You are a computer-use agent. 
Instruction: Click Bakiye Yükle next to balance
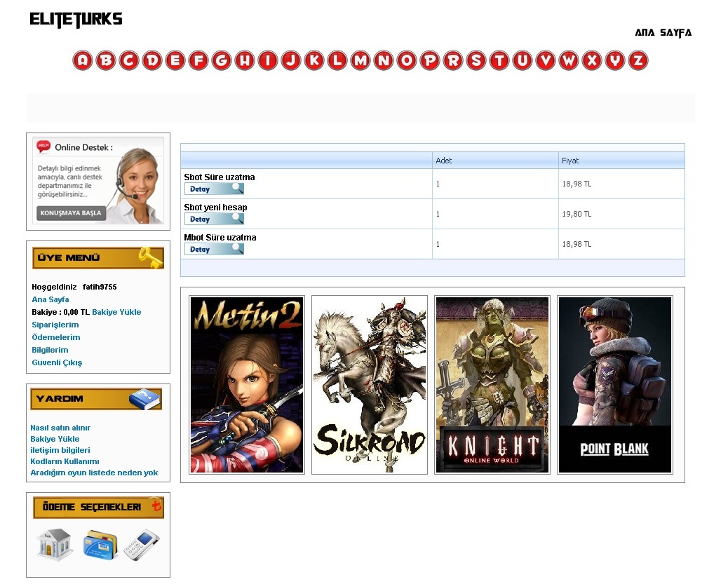pos(116,312)
